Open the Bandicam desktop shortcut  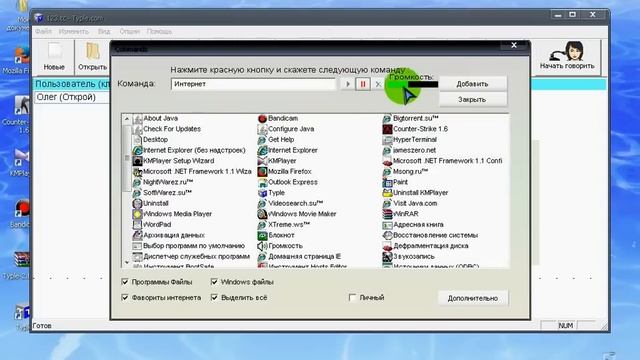coord(21,213)
